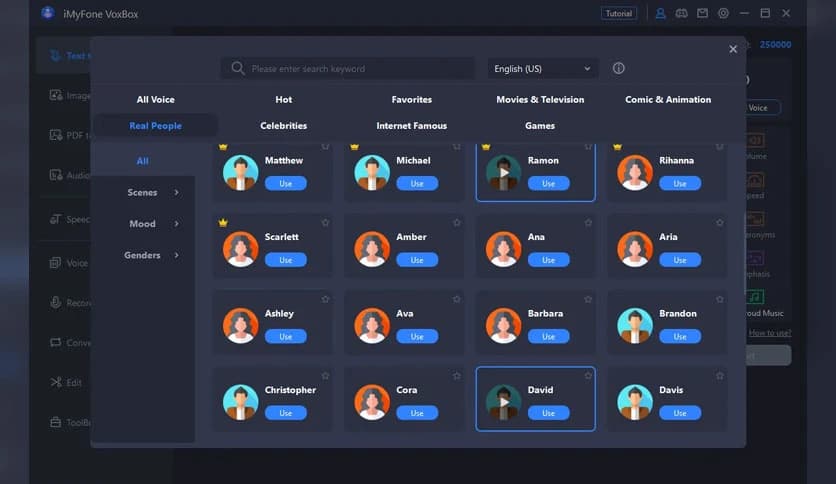
Task: Switch to Hot tab
Action: coord(284,100)
